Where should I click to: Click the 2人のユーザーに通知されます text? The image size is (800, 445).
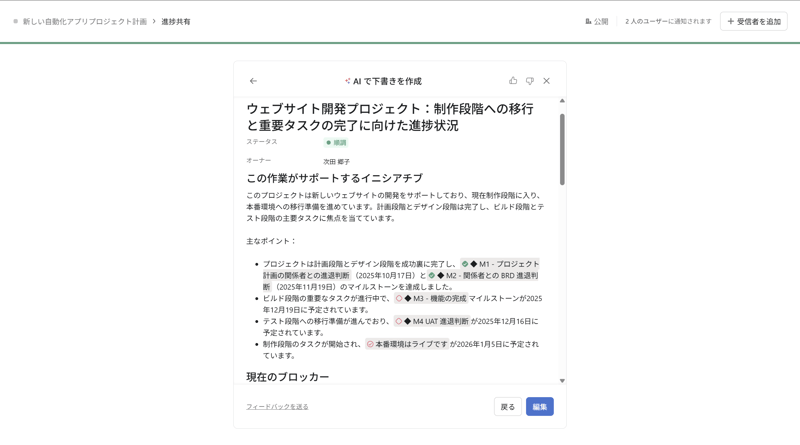[668, 21]
